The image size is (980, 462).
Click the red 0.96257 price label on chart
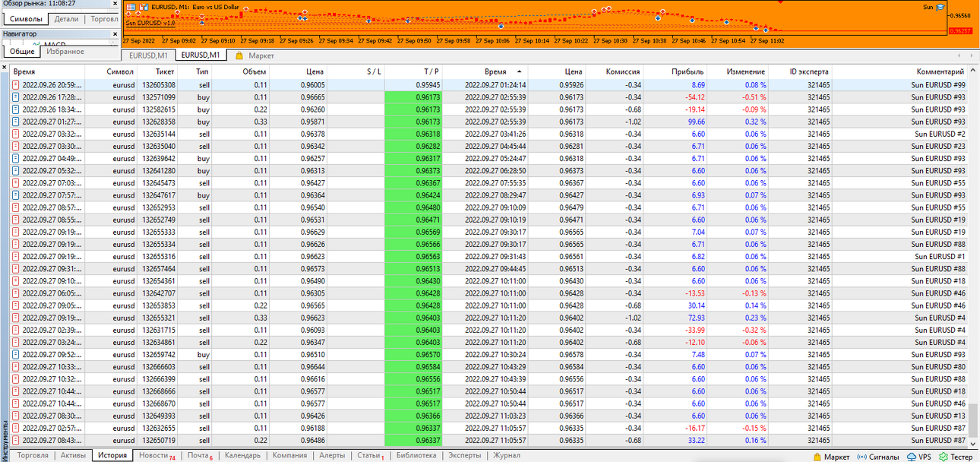pos(960,31)
